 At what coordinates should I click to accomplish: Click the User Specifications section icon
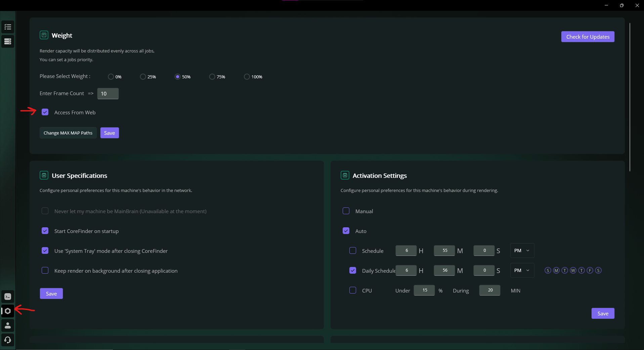[44, 175]
